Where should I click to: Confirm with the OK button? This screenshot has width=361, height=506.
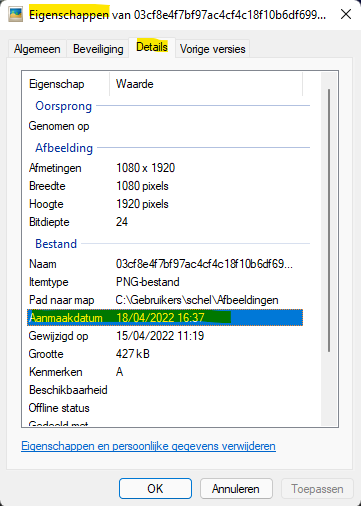(155, 489)
